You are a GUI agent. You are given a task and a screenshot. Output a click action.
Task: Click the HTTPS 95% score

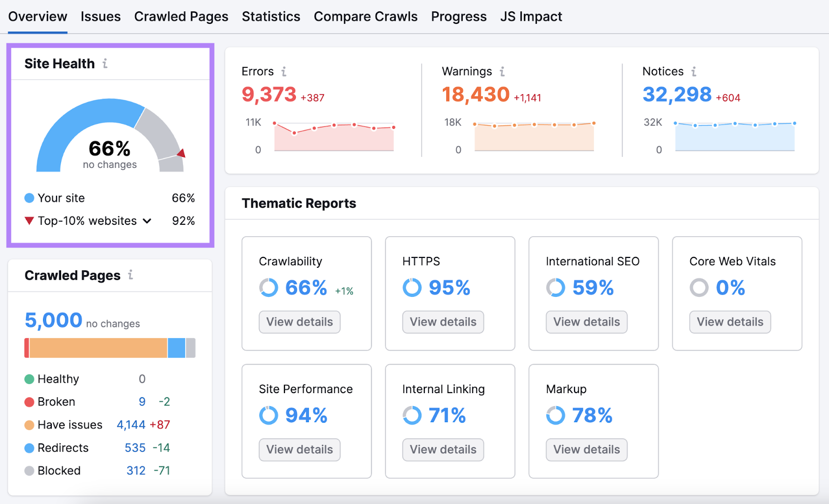pos(450,287)
